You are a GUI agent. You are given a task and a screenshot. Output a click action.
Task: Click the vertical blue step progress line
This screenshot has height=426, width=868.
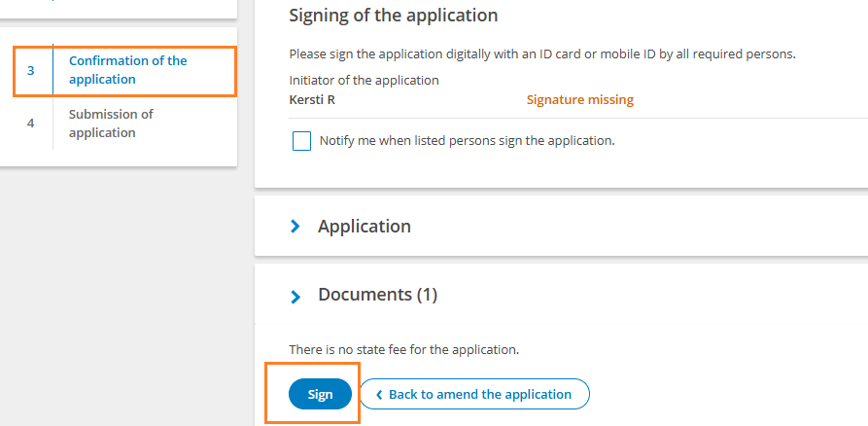point(53,69)
